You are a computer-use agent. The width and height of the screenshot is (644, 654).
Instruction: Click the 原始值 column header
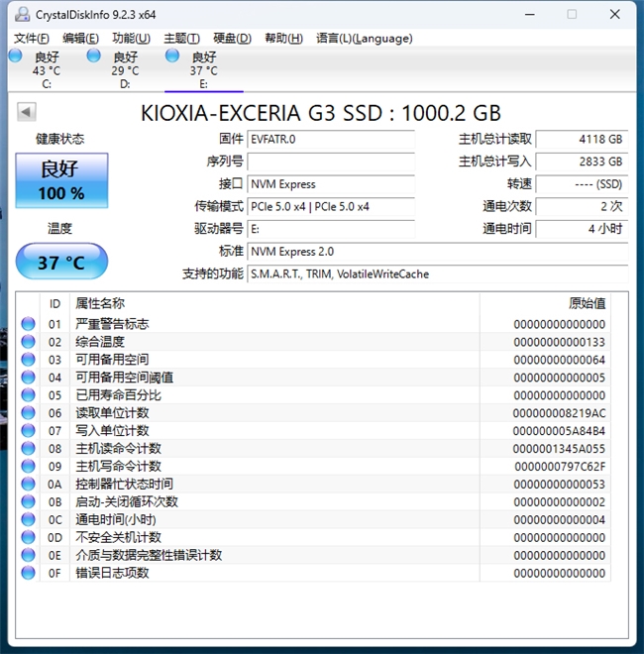point(545,303)
